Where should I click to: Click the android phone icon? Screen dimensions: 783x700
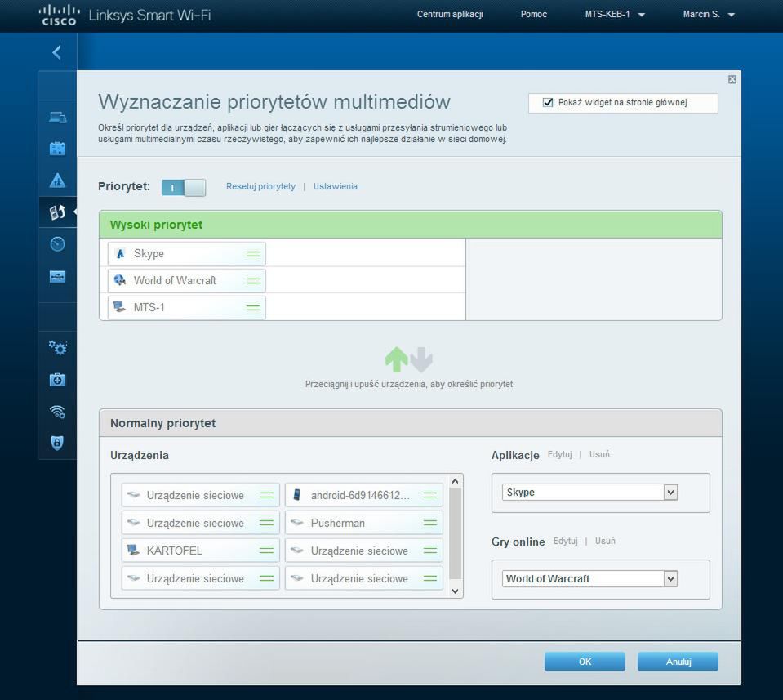[296, 495]
